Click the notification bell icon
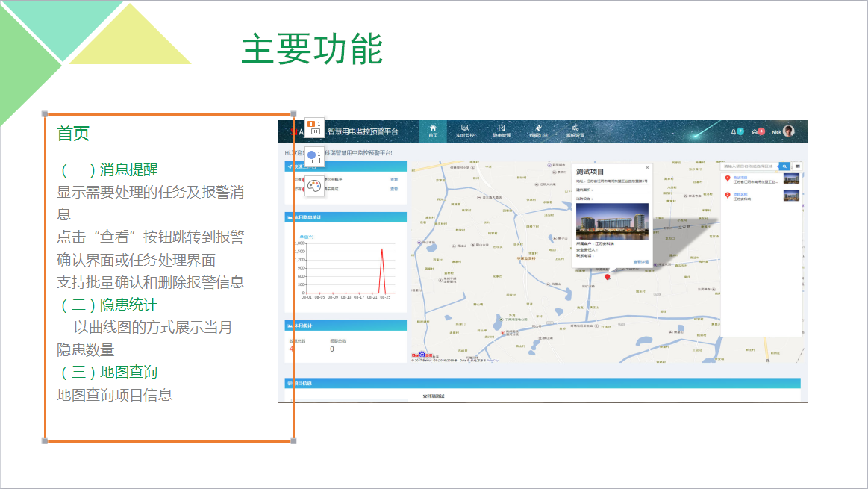This screenshot has width=868, height=489. point(734,131)
